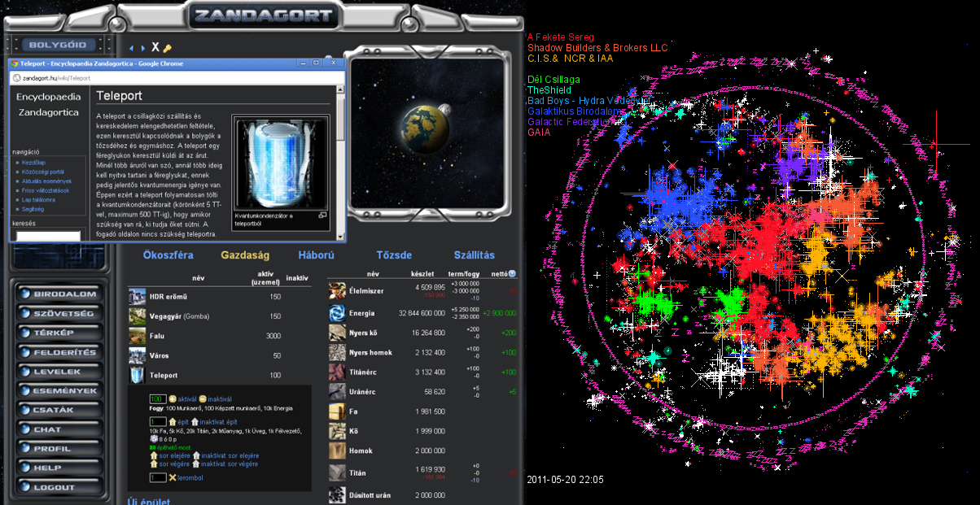The image size is (980, 505).
Task: Click the key icon next to the X
Action: coord(167,49)
